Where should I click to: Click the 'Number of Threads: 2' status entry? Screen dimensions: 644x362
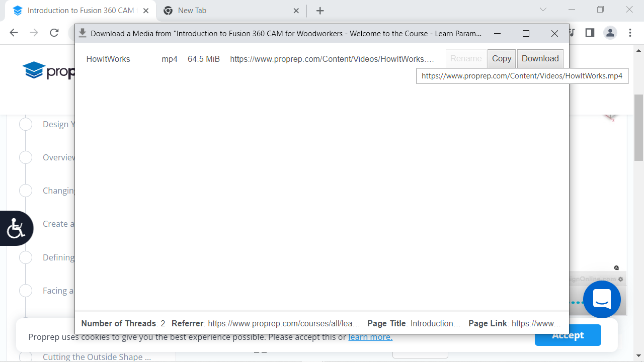(x=123, y=323)
